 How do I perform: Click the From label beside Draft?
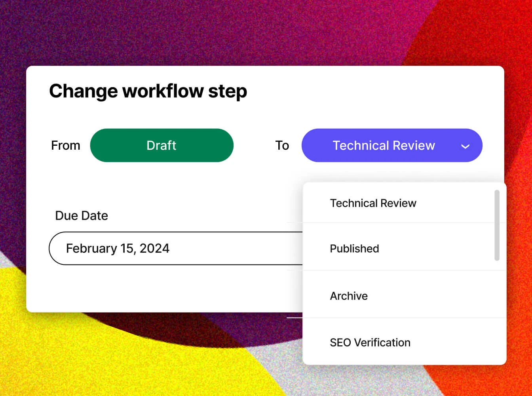pos(66,145)
